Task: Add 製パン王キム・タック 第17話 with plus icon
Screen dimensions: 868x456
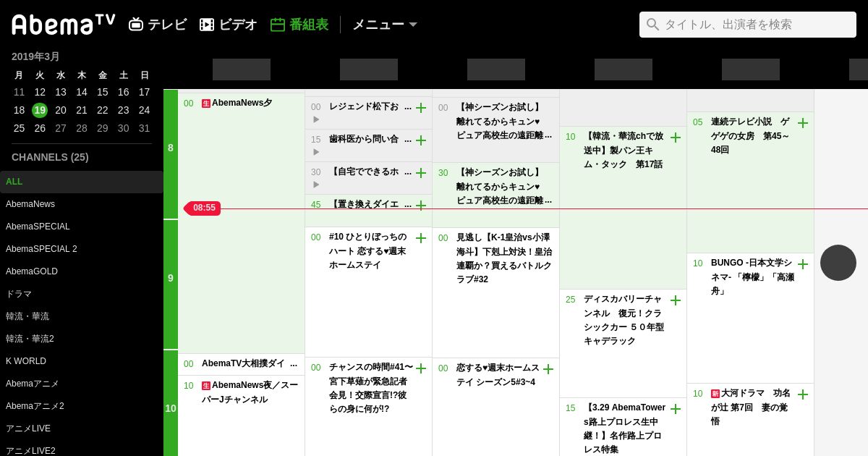Action: 676,138
